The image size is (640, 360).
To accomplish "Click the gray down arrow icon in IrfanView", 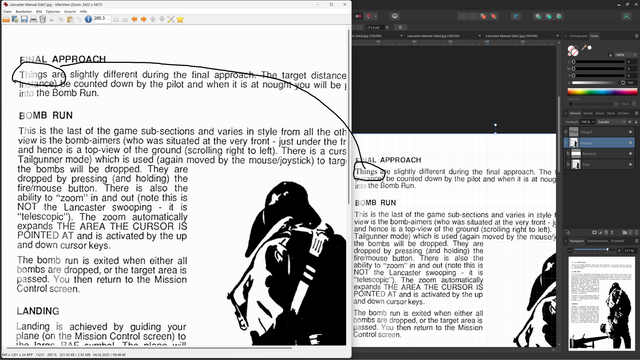I will [162, 19].
